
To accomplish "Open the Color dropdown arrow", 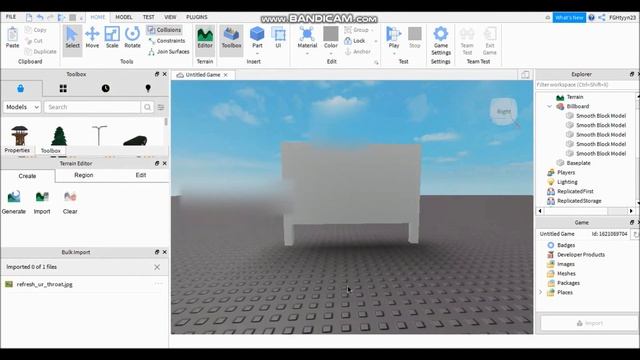I will 331,53.
